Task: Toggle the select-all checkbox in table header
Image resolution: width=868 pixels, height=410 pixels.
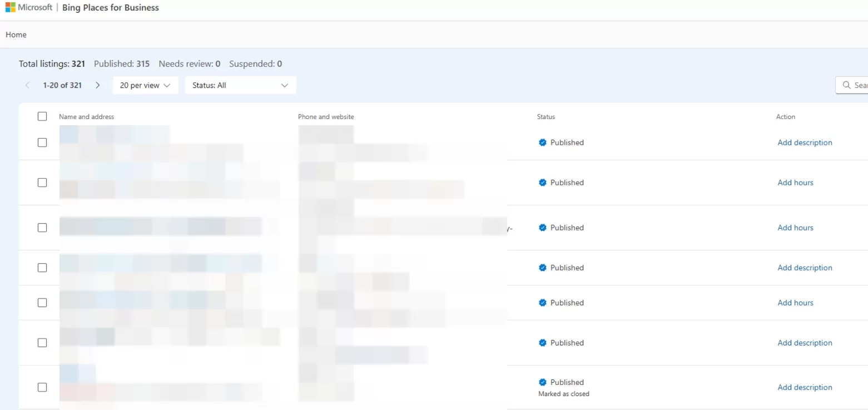Action: click(42, 116)
